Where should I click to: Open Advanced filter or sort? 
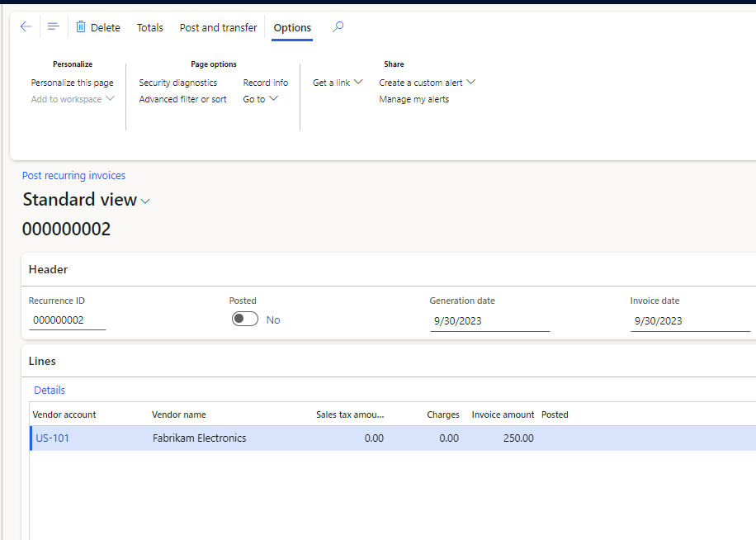coord(182,98)
